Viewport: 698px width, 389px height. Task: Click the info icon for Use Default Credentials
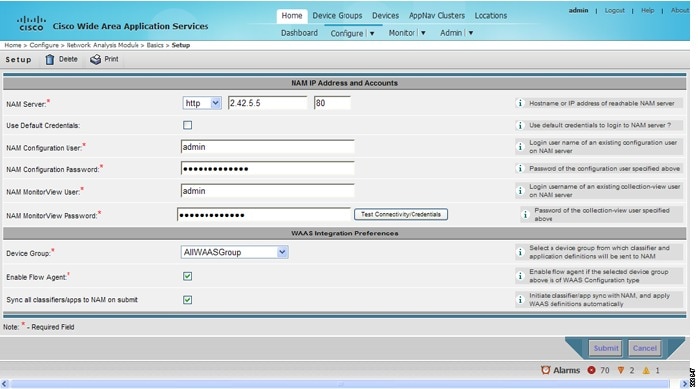point(520,126)
